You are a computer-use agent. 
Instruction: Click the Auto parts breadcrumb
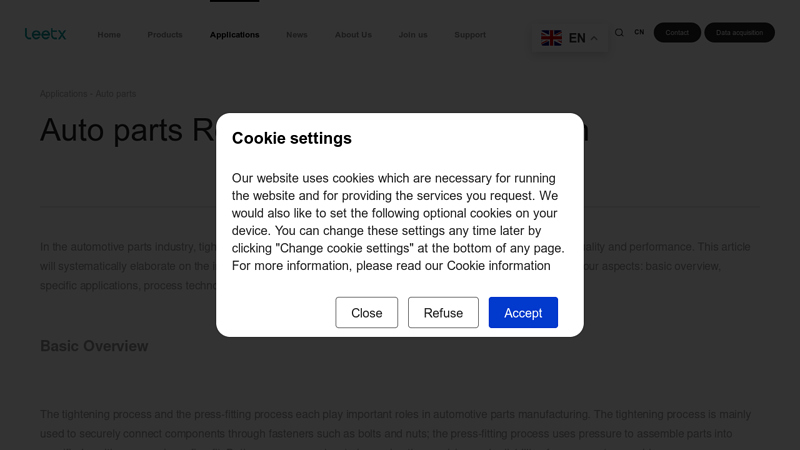tap(116, 94)
